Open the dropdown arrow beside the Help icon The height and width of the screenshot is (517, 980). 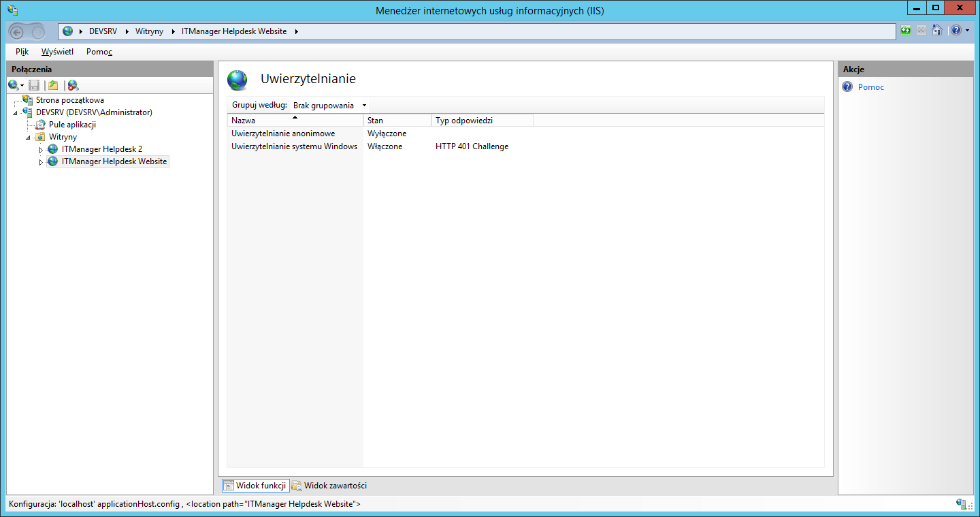click(x=967, y=31)
